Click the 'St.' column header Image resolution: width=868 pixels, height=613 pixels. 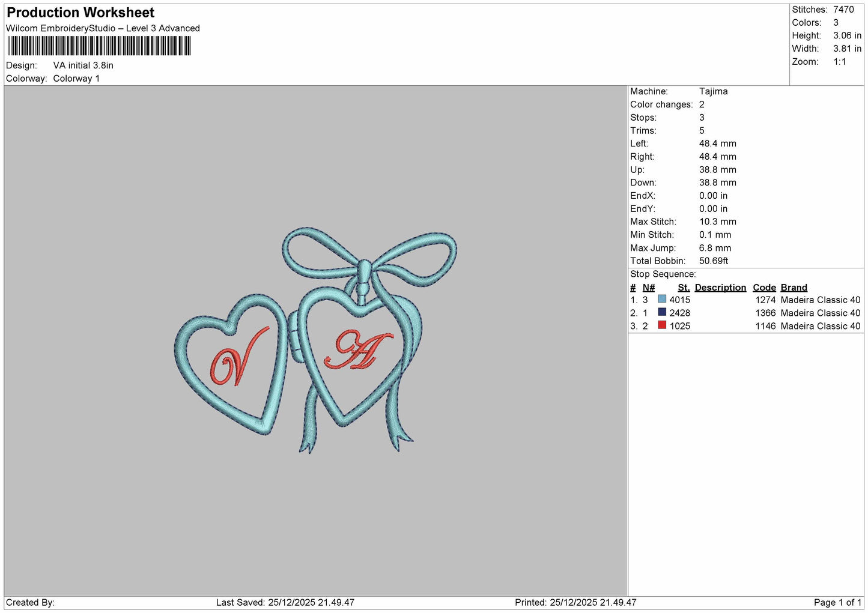coord(684,288)
